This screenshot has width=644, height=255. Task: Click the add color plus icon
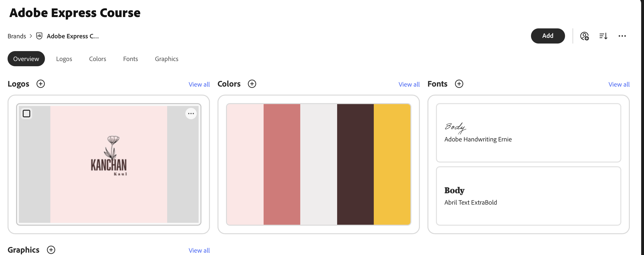pyautogui.click(x=252, y=84)
